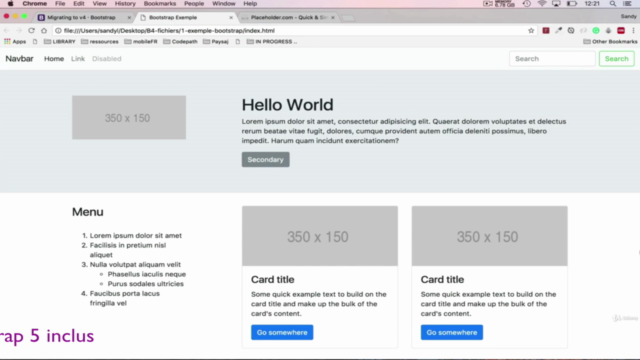The width and height of the screenshot is (640, 360).
Task: Open the People menu
Action: coord(194,4)
